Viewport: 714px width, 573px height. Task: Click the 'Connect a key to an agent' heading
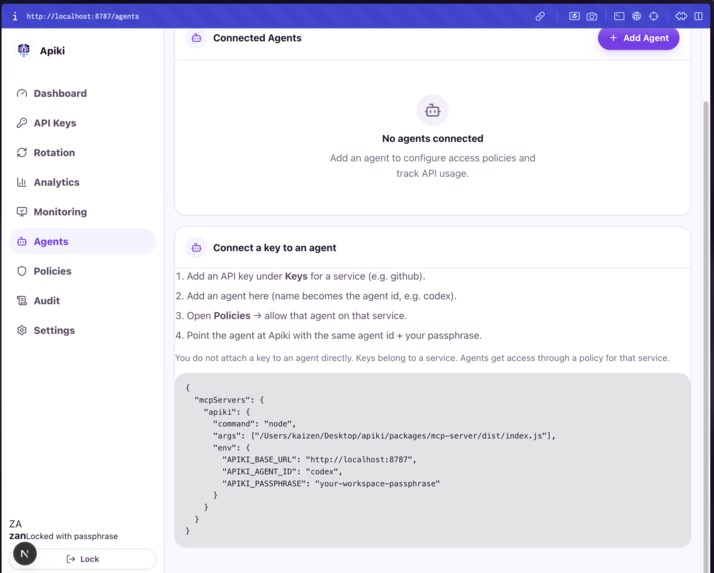tap(275, 248)
